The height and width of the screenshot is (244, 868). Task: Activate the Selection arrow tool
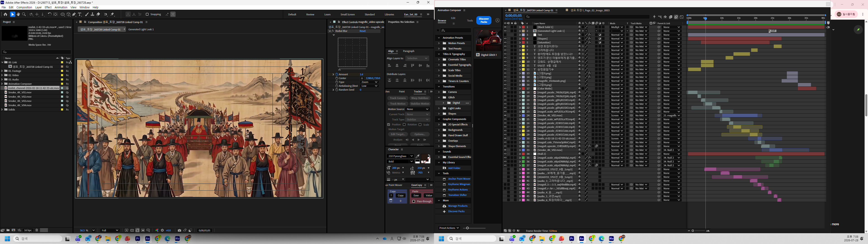point(12,14)
